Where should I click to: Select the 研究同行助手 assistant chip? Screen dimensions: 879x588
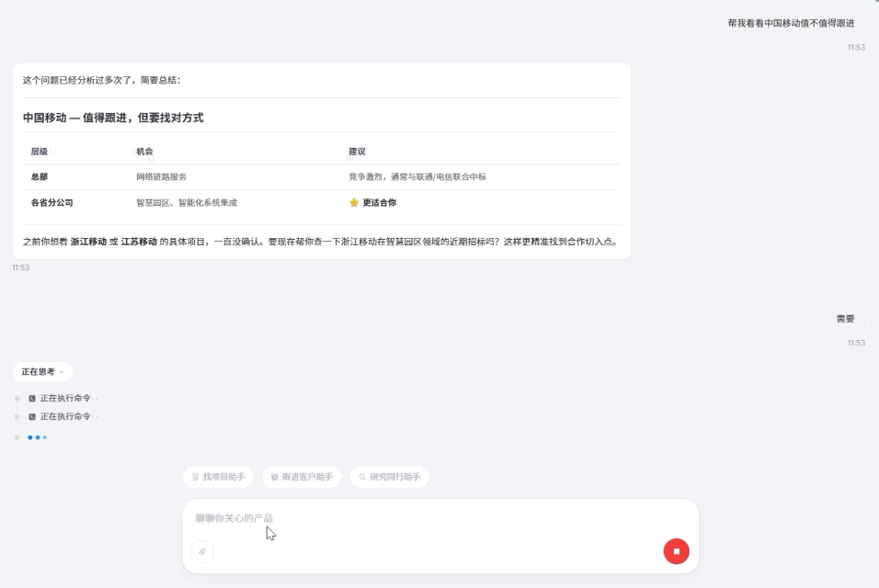(390, 477)
